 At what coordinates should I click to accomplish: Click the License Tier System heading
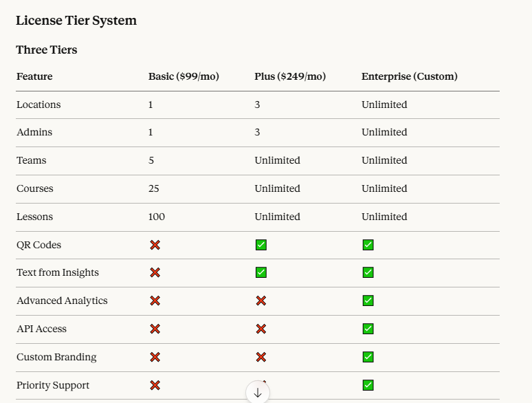[76, 21]
